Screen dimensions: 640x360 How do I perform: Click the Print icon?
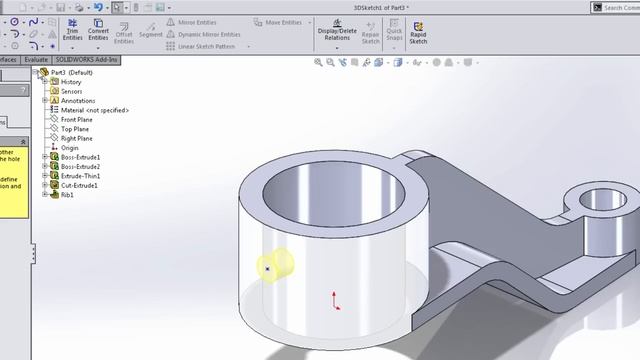(79, 7)
